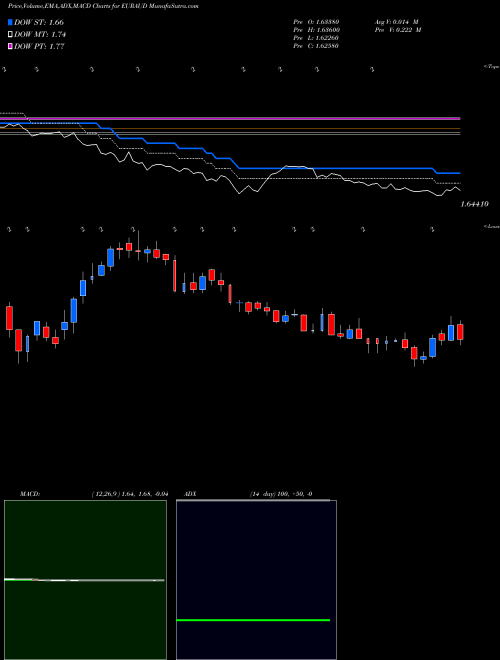
Task: Click the "Pre V: 0.222 M" volume text
Action: (398, 30)
